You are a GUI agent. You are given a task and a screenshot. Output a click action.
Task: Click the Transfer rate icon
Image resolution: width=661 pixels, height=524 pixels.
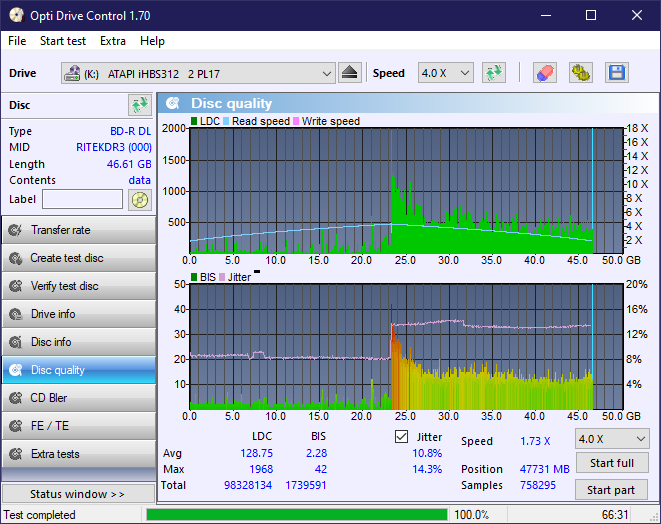[16, 230]
